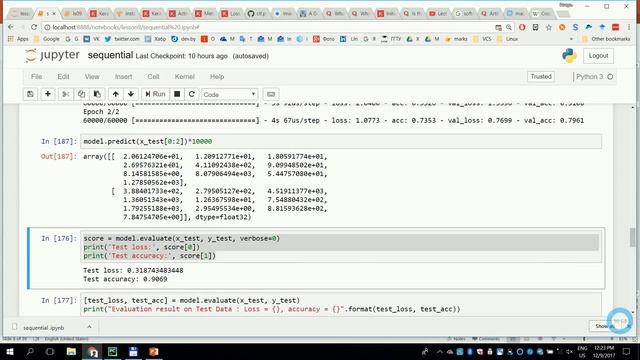Screen dimensions: 640x360
Task: Open the View menu
Action: 92,77
